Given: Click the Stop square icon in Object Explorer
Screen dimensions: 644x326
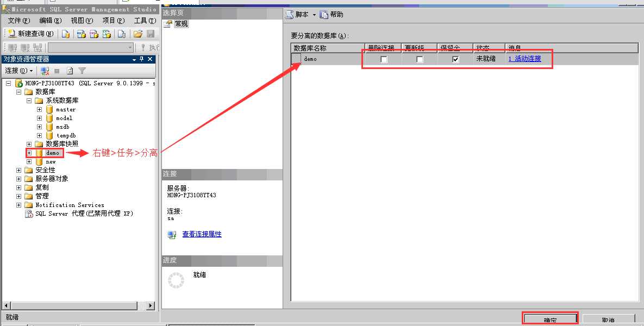Looking at the screenshot, I should pyautogui.click(x=57, y=71).
